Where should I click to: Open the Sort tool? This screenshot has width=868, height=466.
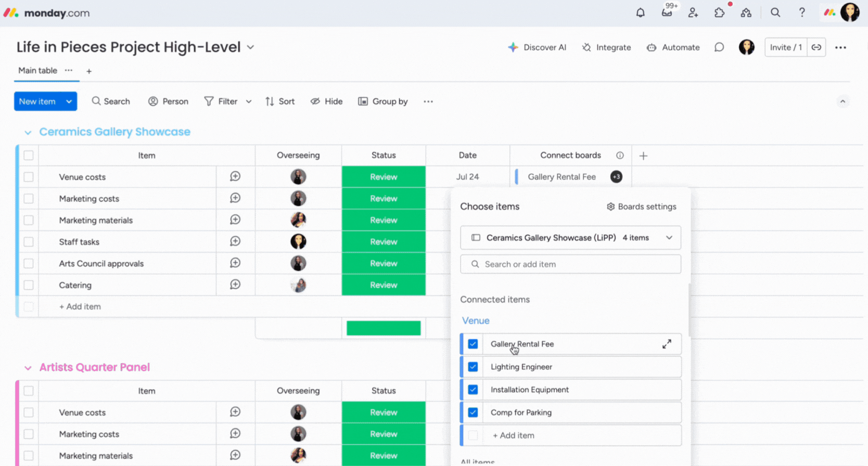pyautogui.click(x=280, y=101)
